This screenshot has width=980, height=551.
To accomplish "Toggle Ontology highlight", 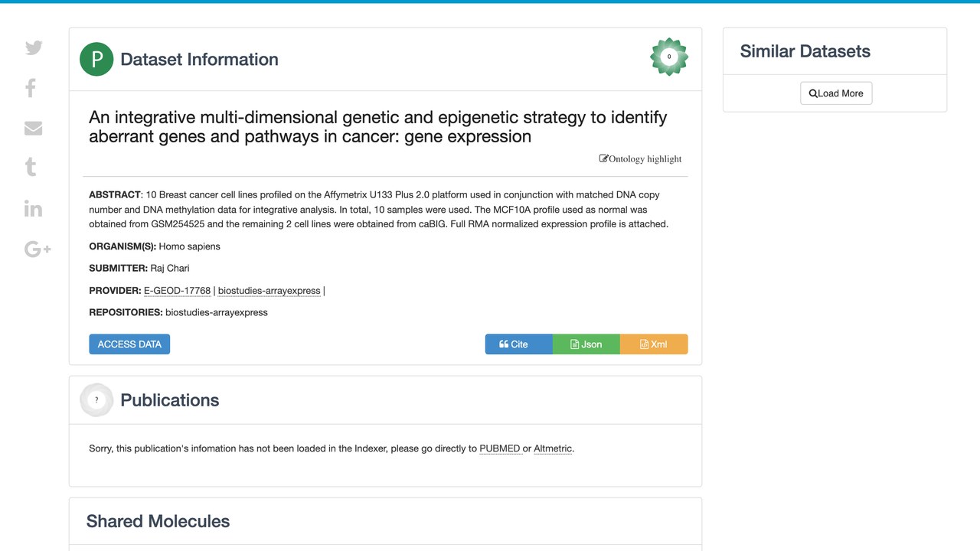I will pyautogui.click(x=640, y=159).
